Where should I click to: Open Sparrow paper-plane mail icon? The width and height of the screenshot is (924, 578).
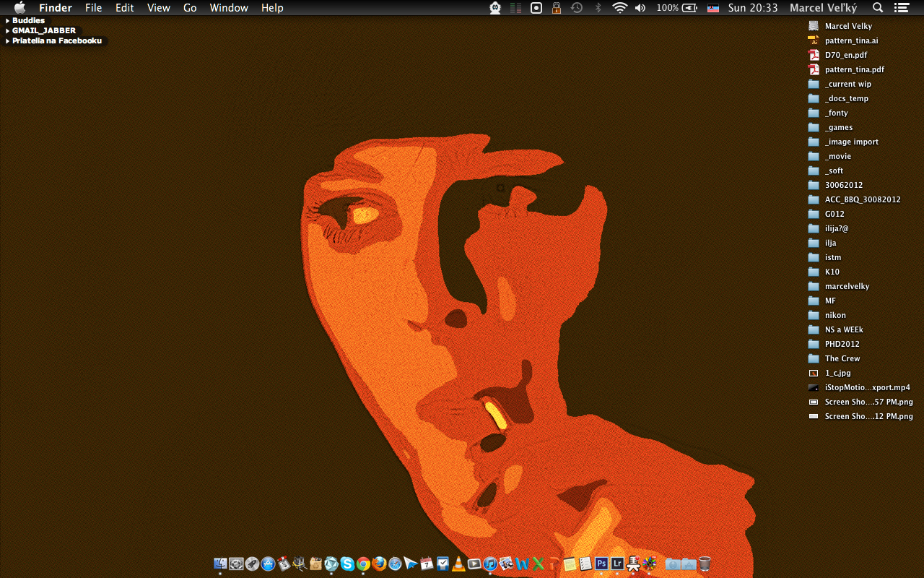(411, 564)
